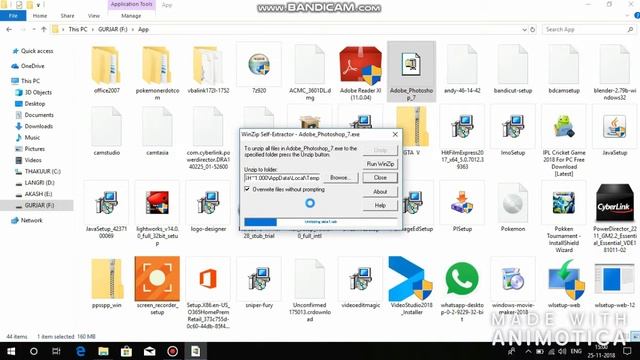The image size is (640, 360).
Task: Select the Adobe Reader XI installer
Action: (x=360, y=73)
